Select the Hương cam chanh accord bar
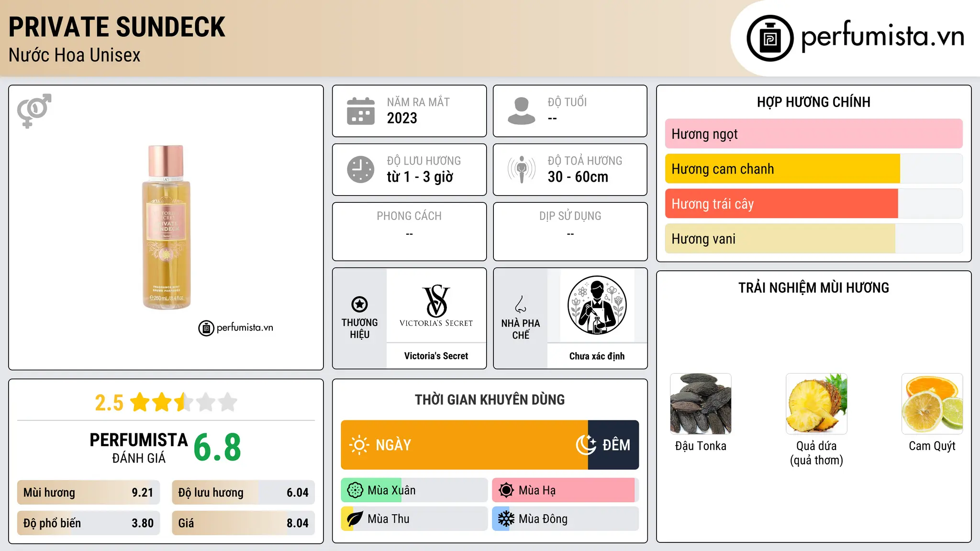 813,169
